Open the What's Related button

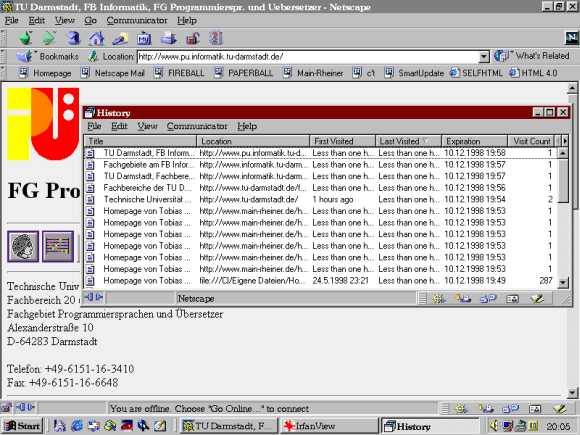tap(532, 56)
